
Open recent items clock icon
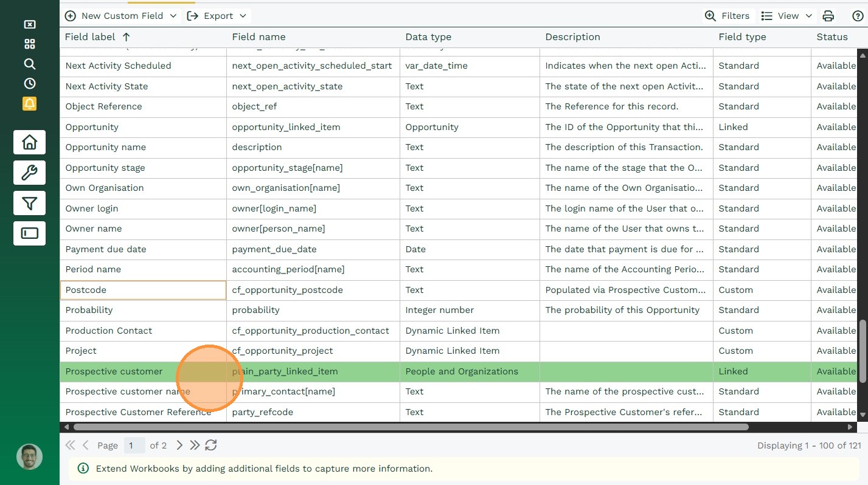[x=29, y=84]
